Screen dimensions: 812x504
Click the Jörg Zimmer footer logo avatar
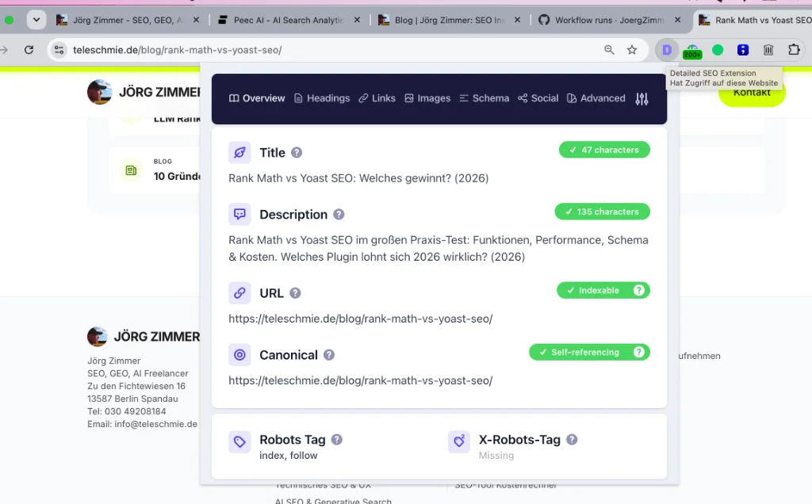point(98,336)
